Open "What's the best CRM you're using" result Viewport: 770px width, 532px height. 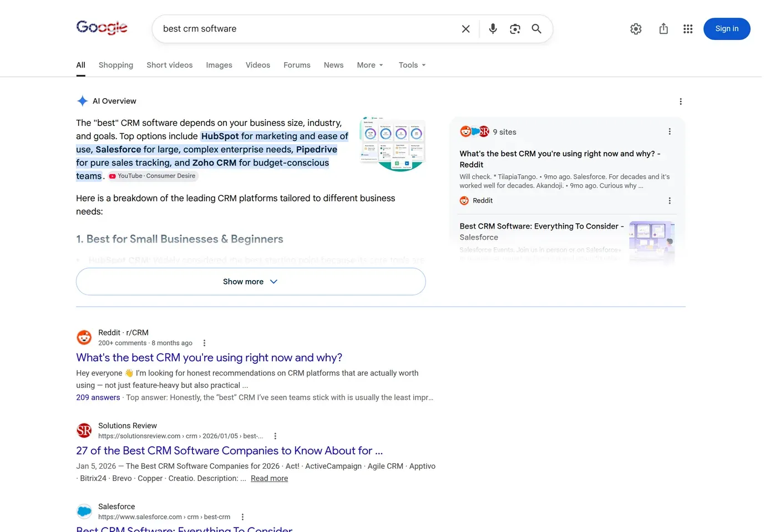point(209,358)
